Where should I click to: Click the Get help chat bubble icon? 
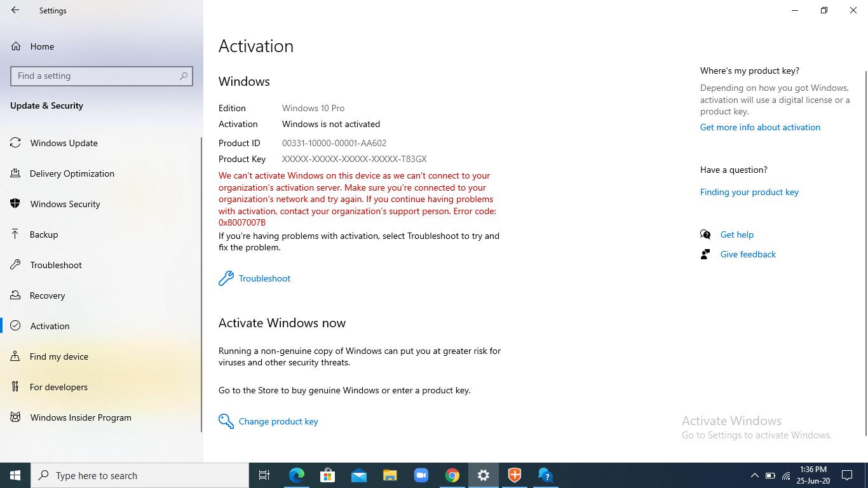(x=705, y=234)
